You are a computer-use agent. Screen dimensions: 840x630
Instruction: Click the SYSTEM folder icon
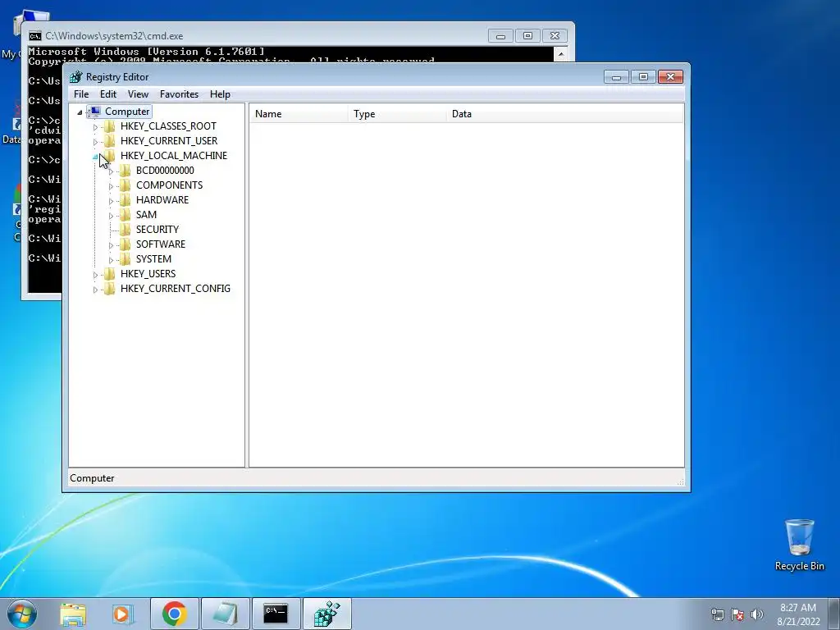[x=125, y=258]
